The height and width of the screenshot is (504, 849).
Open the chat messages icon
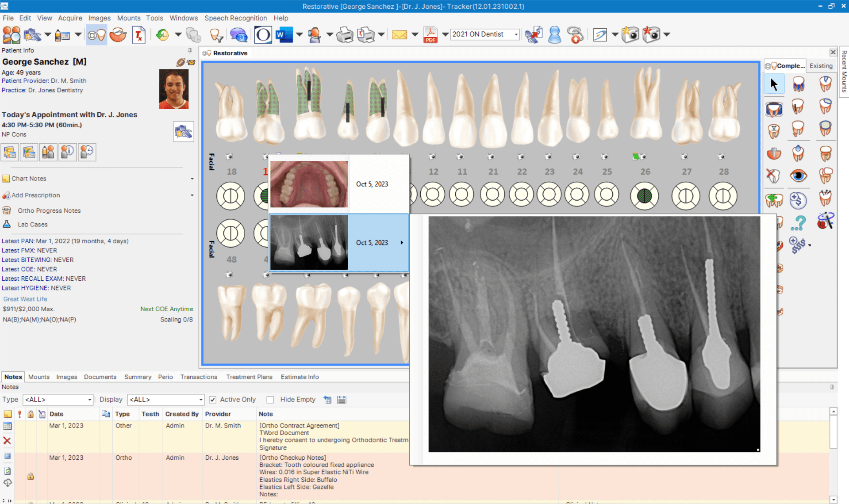click(238, 34)
